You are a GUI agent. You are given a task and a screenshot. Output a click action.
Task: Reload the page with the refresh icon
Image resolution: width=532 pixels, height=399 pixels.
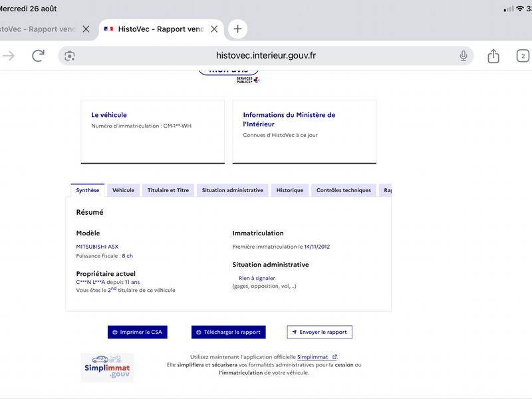coord(38,56)
